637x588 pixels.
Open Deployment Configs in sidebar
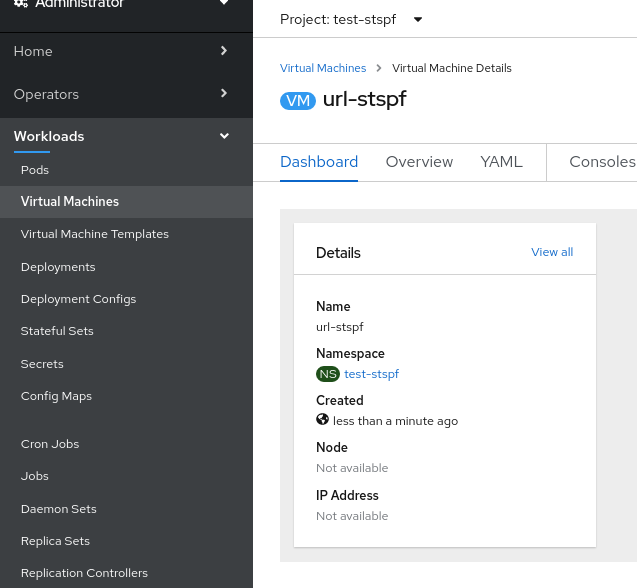(78, 299)
